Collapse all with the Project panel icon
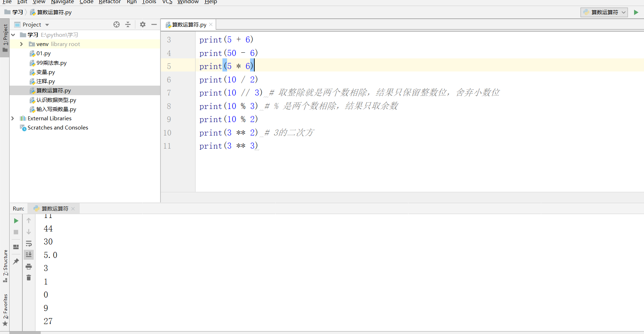This screenshot has width=644, height=334. click(128, 24)
